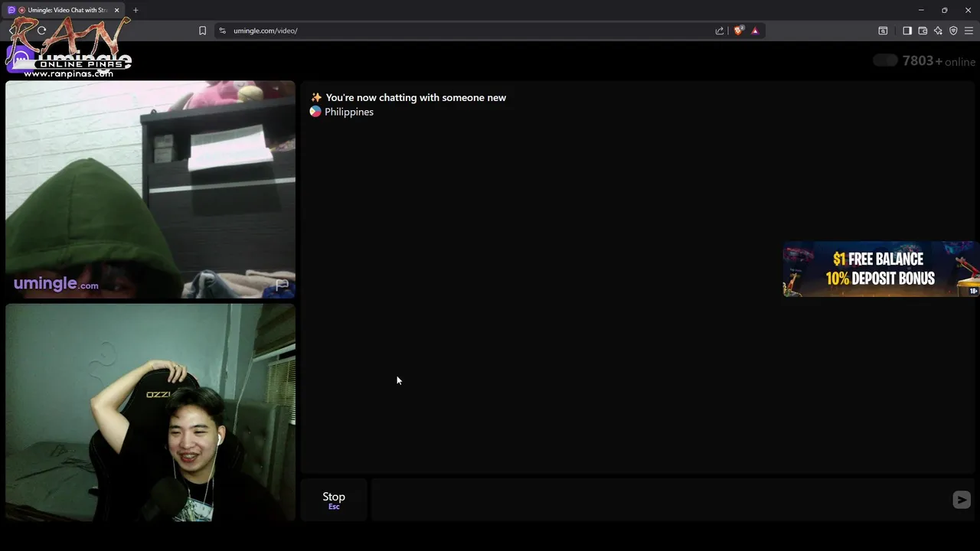
Task: Click your own webcam video feed
Action: [150, 412]
